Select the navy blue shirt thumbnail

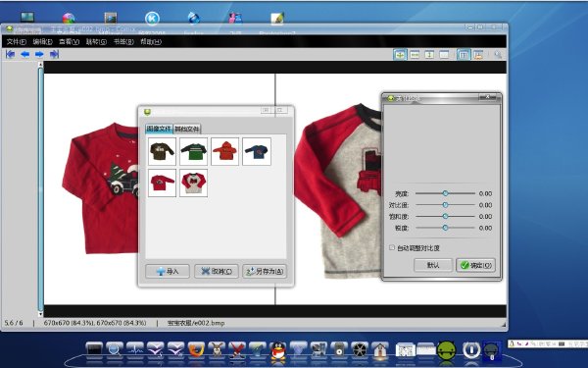click(x=257, y=151)
